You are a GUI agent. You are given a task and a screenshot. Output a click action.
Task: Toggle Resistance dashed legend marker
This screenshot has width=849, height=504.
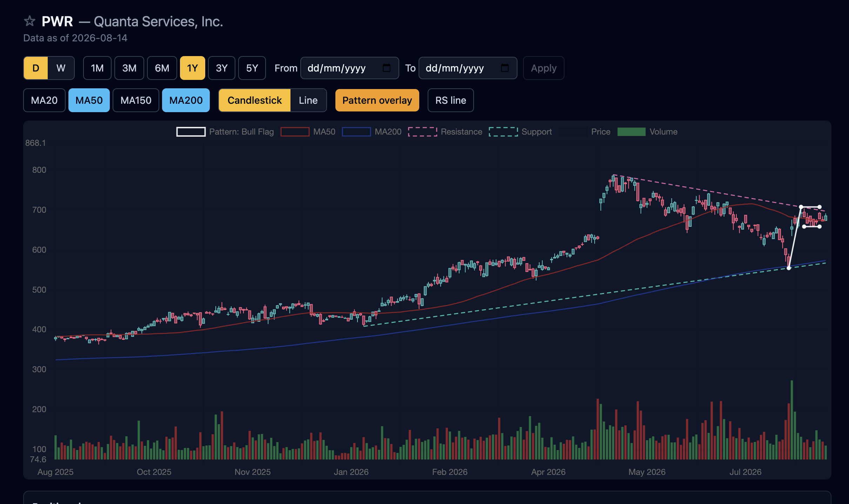click(422, 132)
